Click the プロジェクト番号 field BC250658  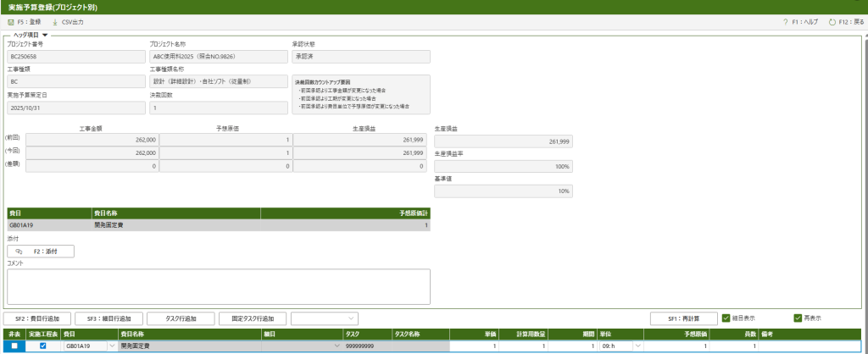75,56
